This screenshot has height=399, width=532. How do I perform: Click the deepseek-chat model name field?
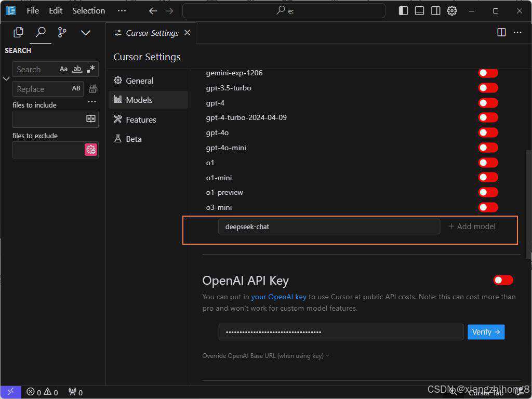coord(329,227)
